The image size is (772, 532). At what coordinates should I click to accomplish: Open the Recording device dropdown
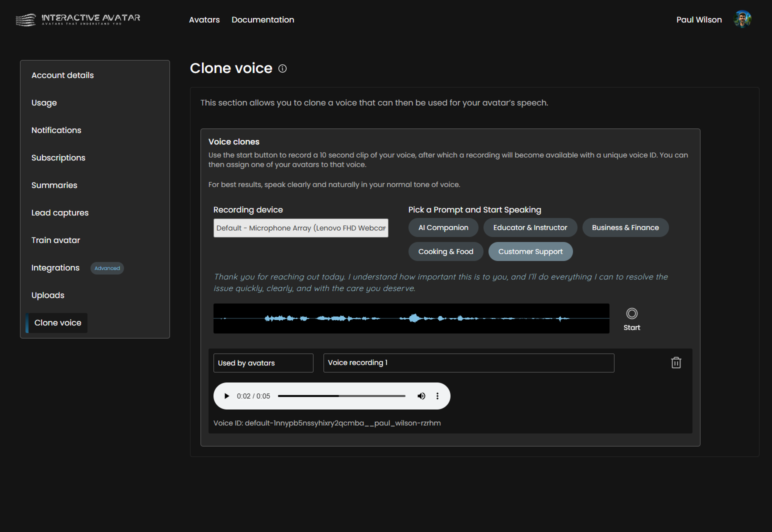click(300, 228)
